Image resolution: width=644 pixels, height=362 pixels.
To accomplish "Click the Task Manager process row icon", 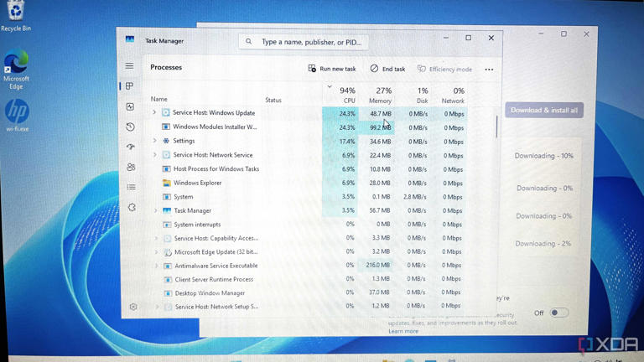I will pos(167,210).
